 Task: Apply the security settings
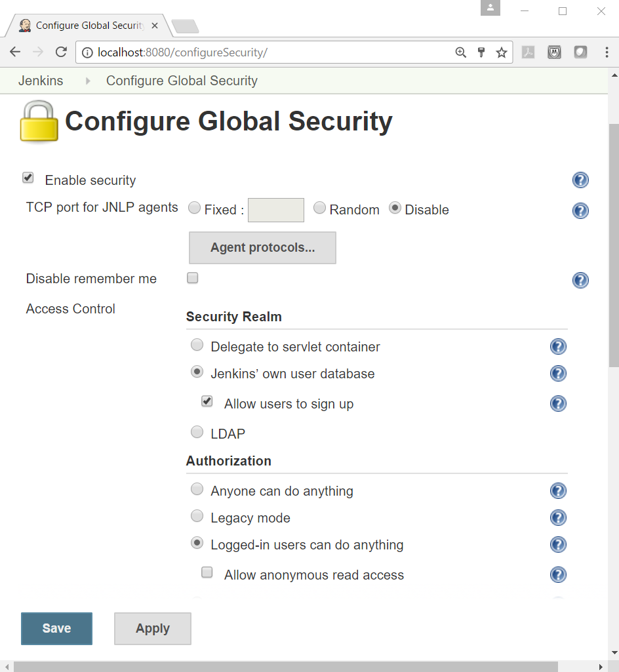click(153, 628)
